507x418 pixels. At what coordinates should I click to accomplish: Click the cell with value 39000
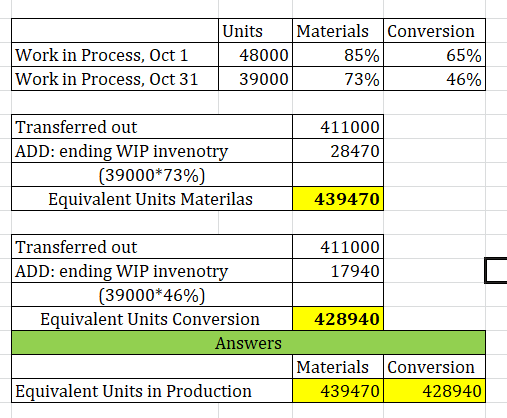255,79
